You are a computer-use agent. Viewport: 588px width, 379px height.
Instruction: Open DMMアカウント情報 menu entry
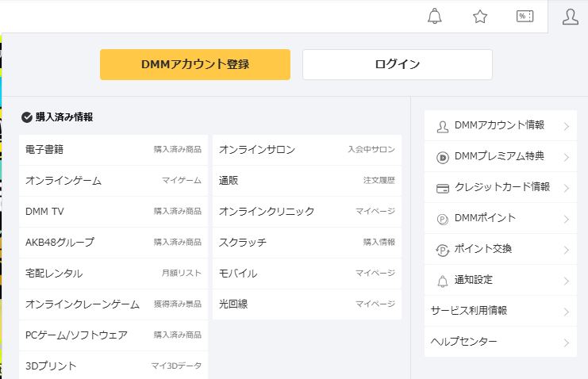(501, 125)
